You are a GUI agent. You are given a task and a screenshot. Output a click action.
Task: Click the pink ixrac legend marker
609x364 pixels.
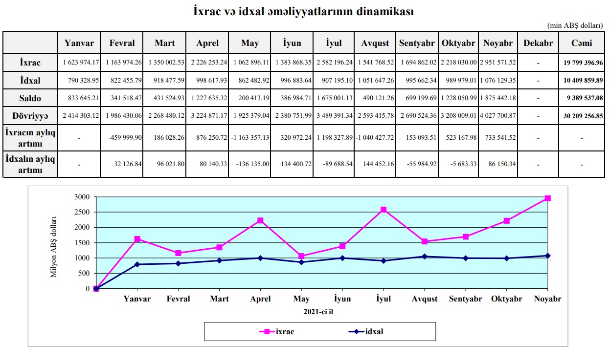267,332
